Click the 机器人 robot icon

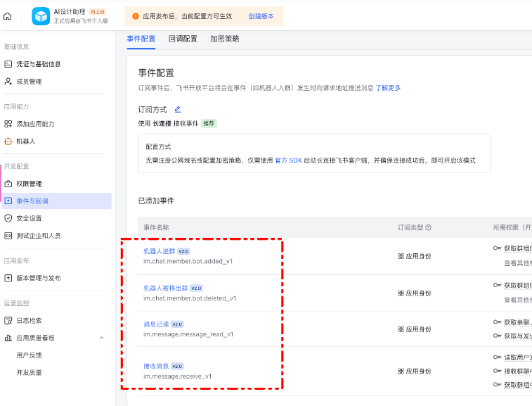(8, 141)
